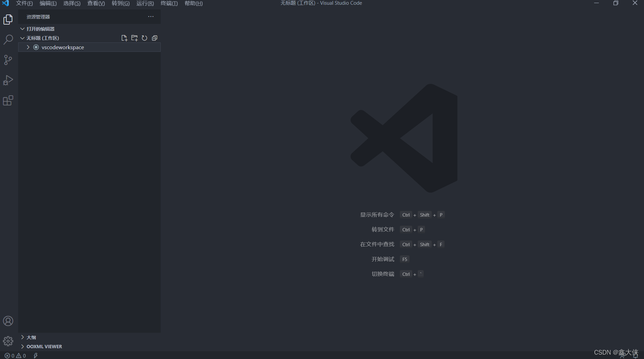This screenshot has width=644, height=359.
Task: Open the 帮助(H) menu
Action: [194, 3]
